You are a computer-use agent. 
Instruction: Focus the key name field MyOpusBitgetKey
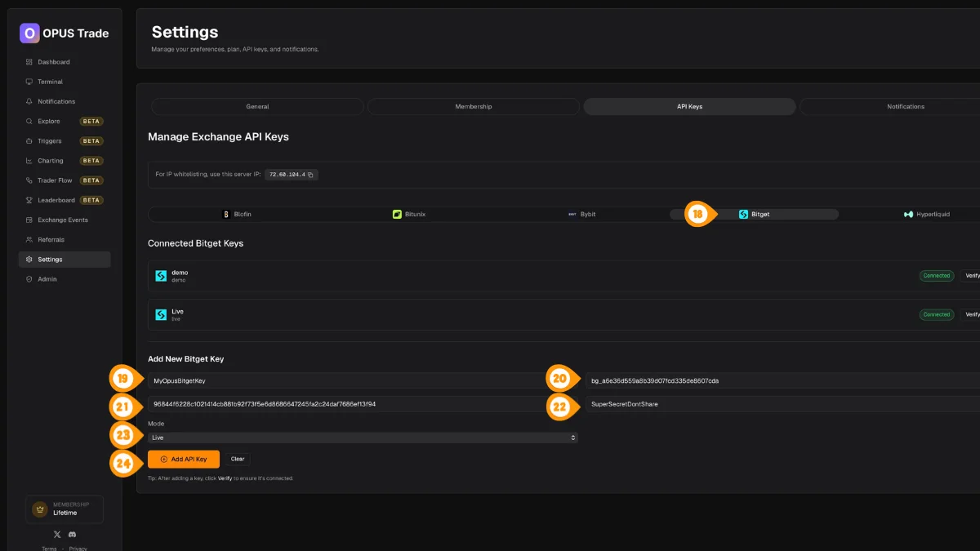click(363, 380)
